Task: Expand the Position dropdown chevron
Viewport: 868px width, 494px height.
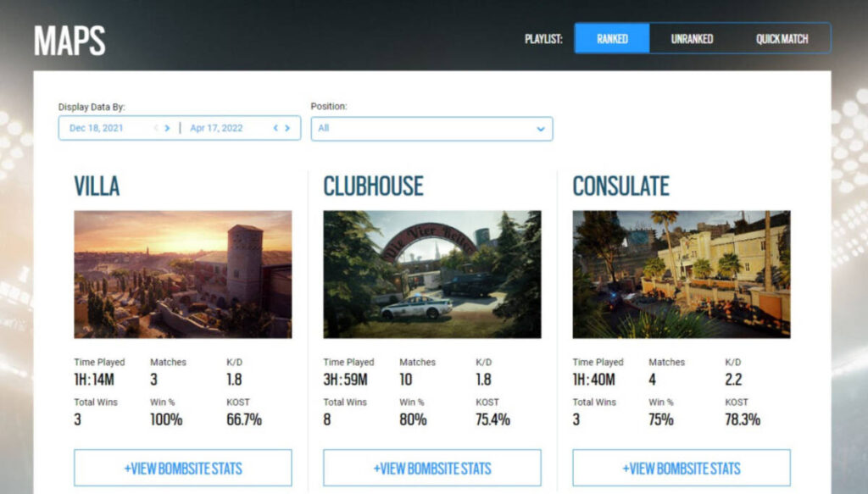Action: pos(540,129)
